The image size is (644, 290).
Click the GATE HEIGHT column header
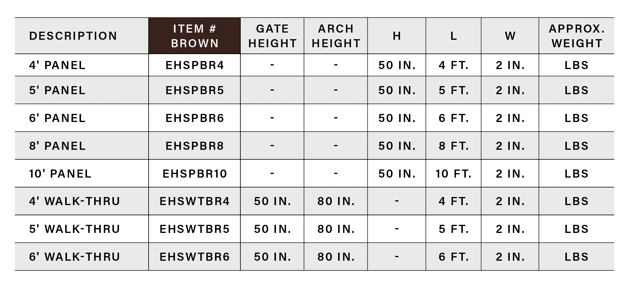[272, 36]
